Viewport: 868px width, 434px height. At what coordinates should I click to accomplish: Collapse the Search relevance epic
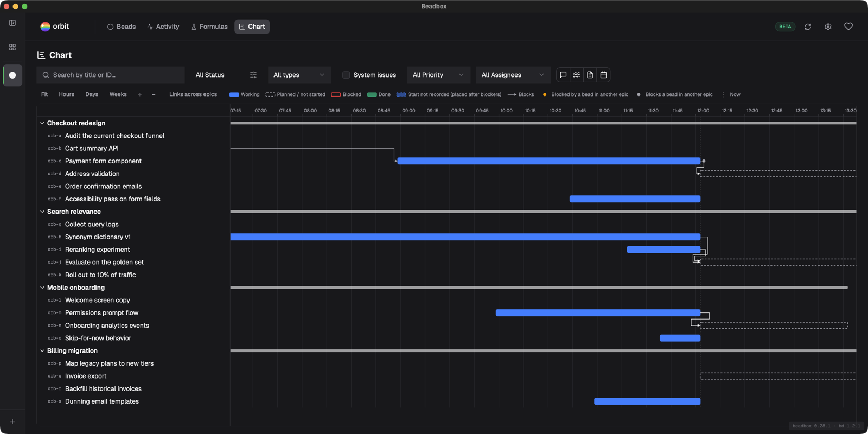42,212
